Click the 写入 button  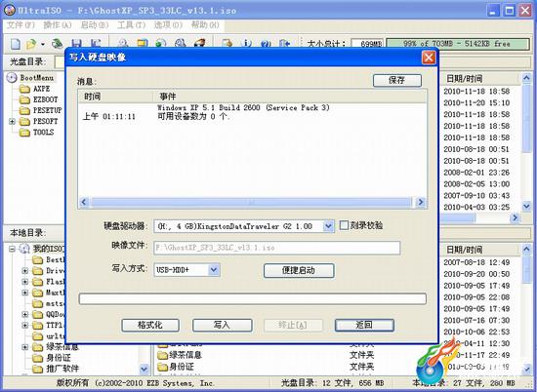tap(222, 325)
